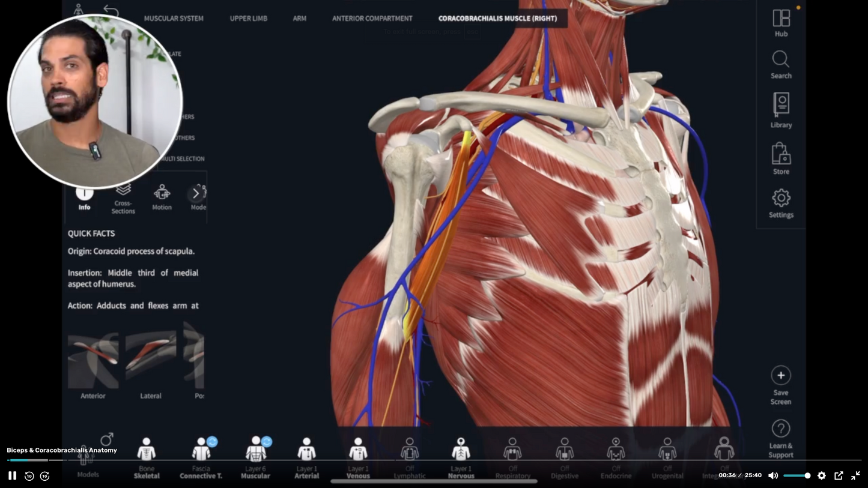868x488 pixels.
Task: Click the refresh badge on Connective T.
Action: (x=212, y=442)
